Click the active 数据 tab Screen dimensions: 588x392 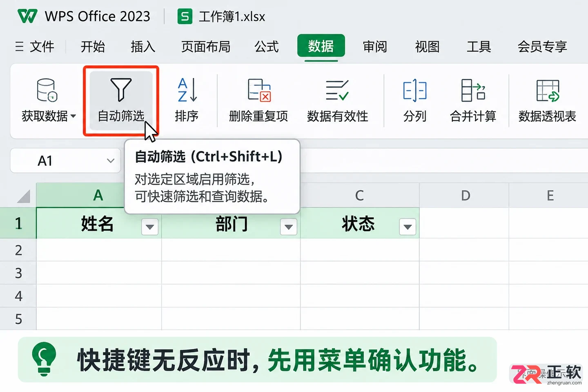pos(321,46)
